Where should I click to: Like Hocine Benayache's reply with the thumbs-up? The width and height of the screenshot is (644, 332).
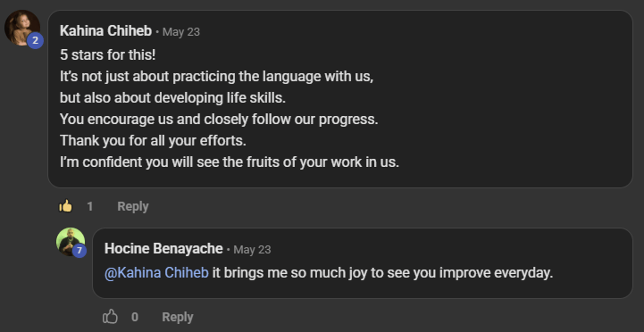(110, 317)
